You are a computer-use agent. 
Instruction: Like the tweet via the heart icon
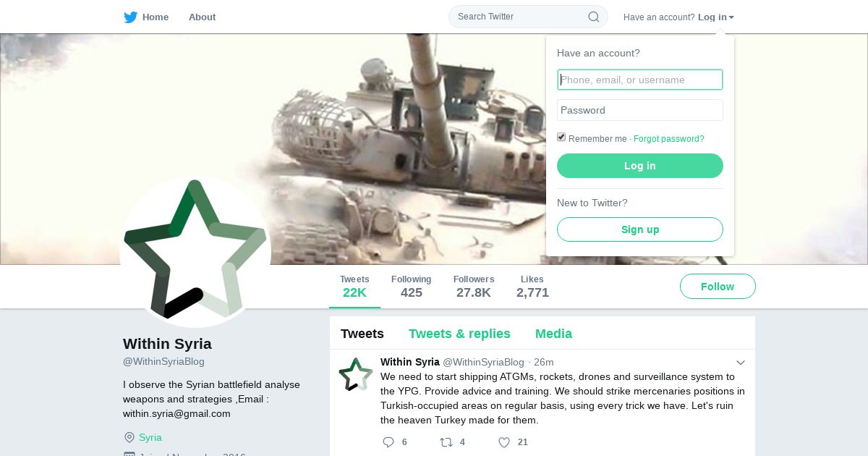(504, 442)
